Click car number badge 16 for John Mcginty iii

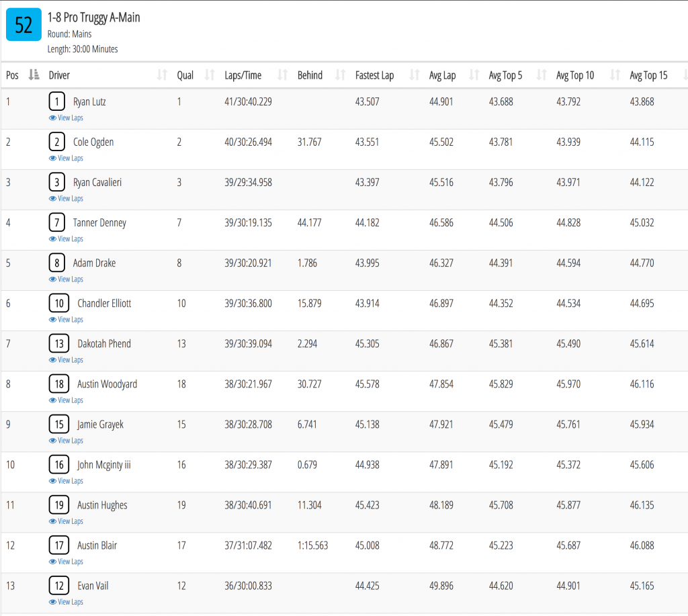[59, 465]
